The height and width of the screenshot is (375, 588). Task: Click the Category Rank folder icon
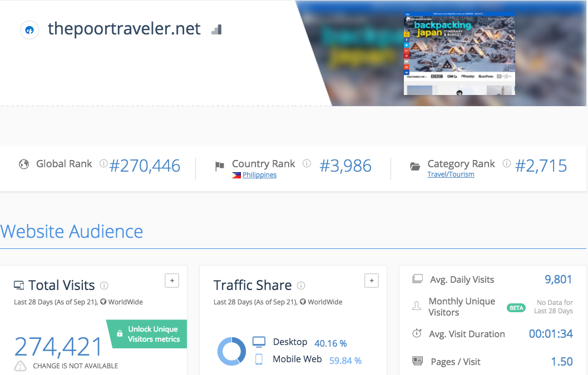(415, 166)
